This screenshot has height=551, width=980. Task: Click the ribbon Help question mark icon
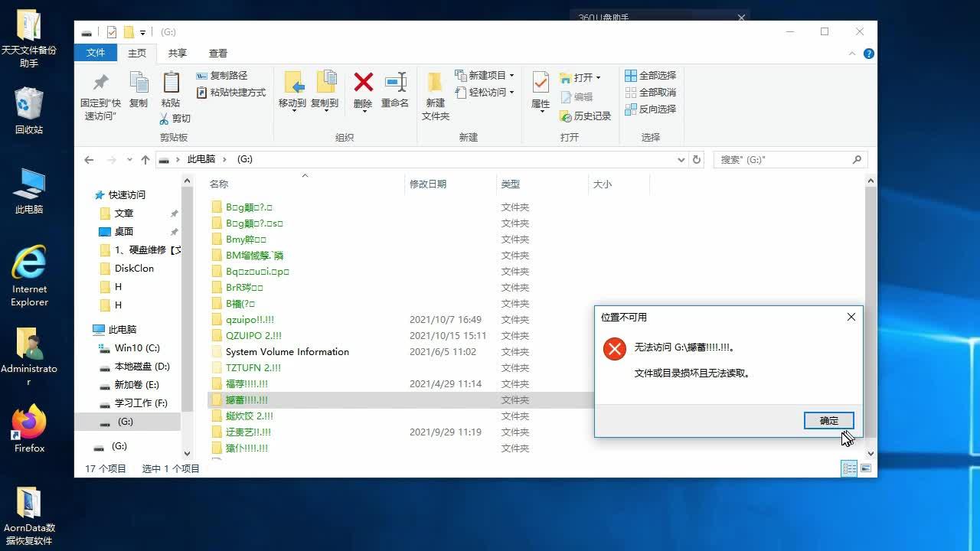(869, 54)
